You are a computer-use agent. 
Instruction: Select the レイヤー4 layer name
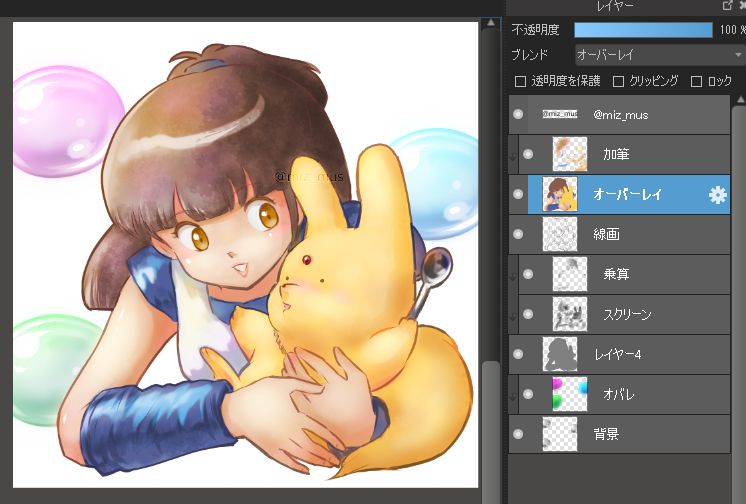[x=618, y=354]
